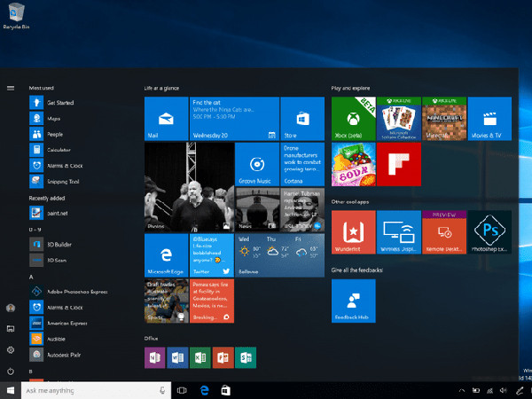Open the Breaking news tile
Viewport: 532px width, 399px height.
pos(212,301)
